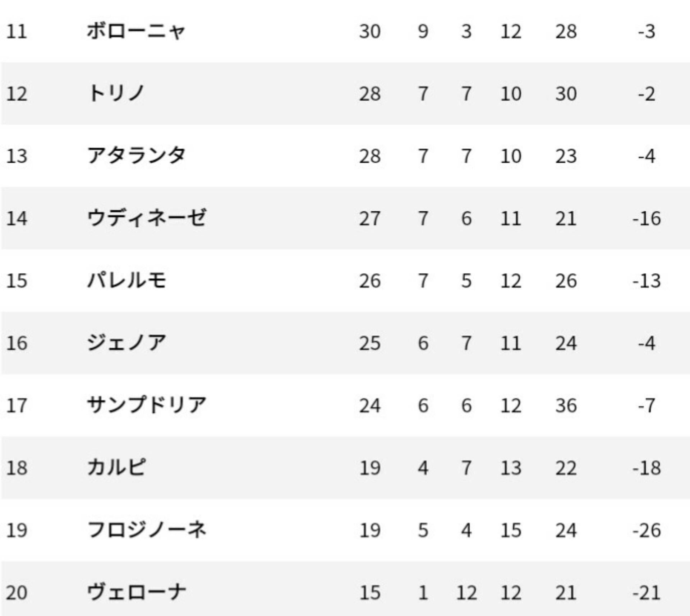Viewport: 690px width, 616px height.
Task: Select ボローニャ's points value 30
Action: (370, 31)
